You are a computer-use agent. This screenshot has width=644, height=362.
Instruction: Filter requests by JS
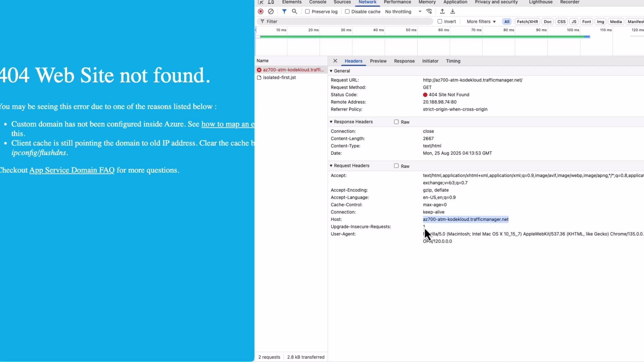(574, 21)
